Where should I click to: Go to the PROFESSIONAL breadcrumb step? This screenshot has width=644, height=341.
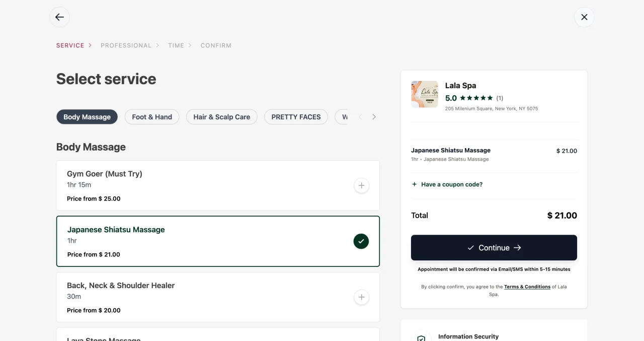pyautogui.click(x=126, y=45)
